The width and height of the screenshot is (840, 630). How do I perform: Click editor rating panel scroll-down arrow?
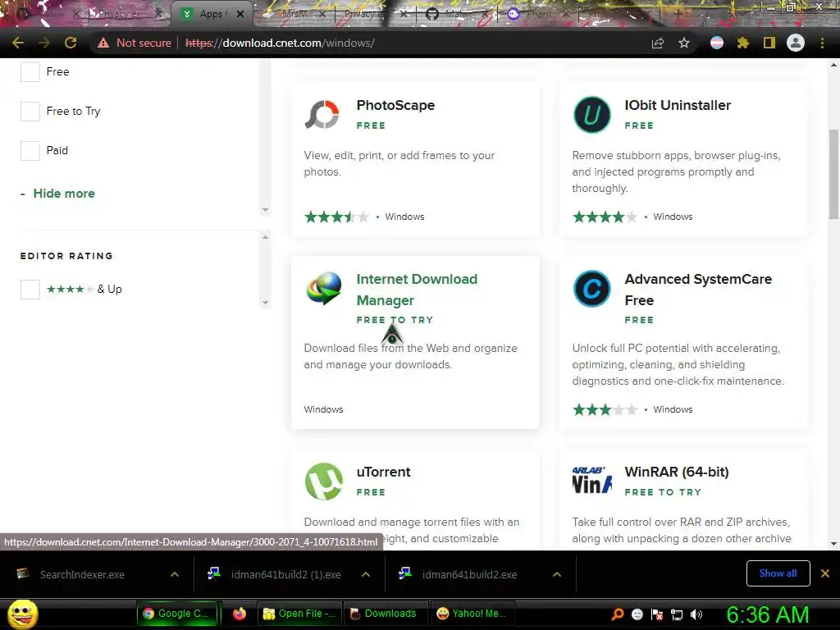265,303
